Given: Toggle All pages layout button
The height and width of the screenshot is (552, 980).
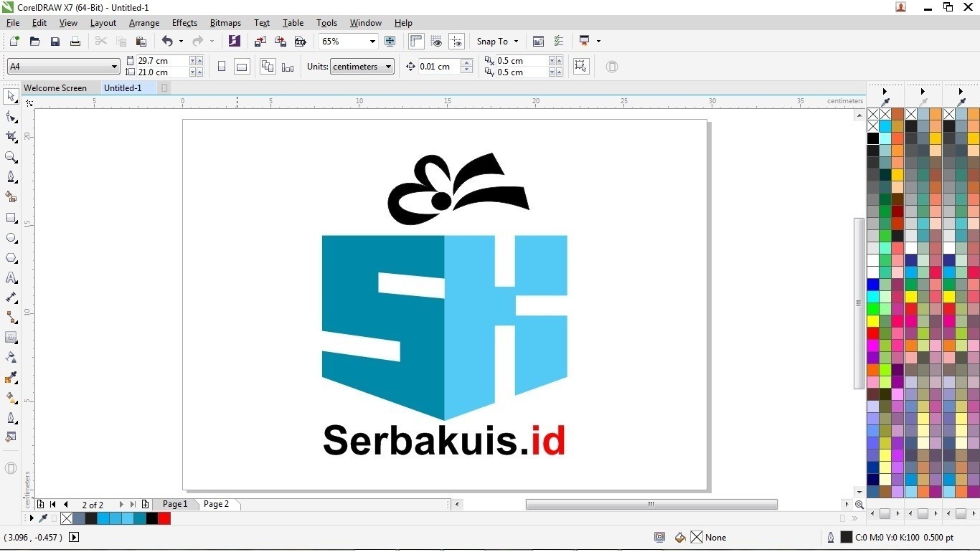Looking at the screenshot, I should pyautogui.click(x=268, y=67).
